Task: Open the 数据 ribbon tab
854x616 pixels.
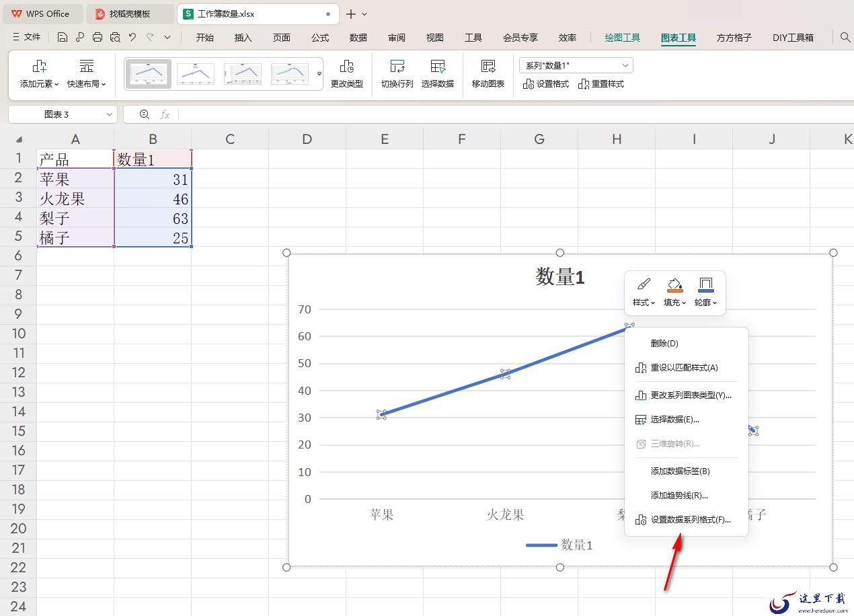Action: point(358,38)
